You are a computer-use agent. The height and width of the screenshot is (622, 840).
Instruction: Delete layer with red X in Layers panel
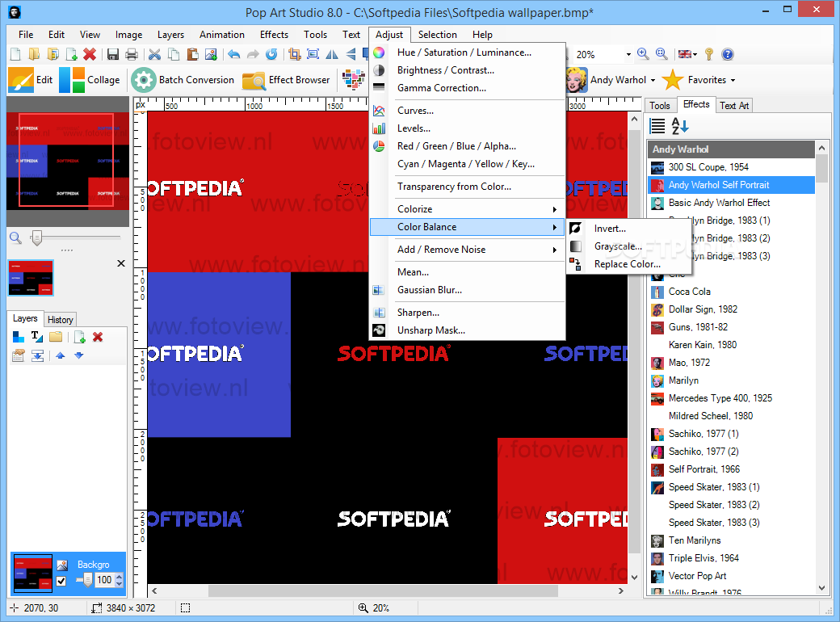pyautogui.click(x=98, y=337)
